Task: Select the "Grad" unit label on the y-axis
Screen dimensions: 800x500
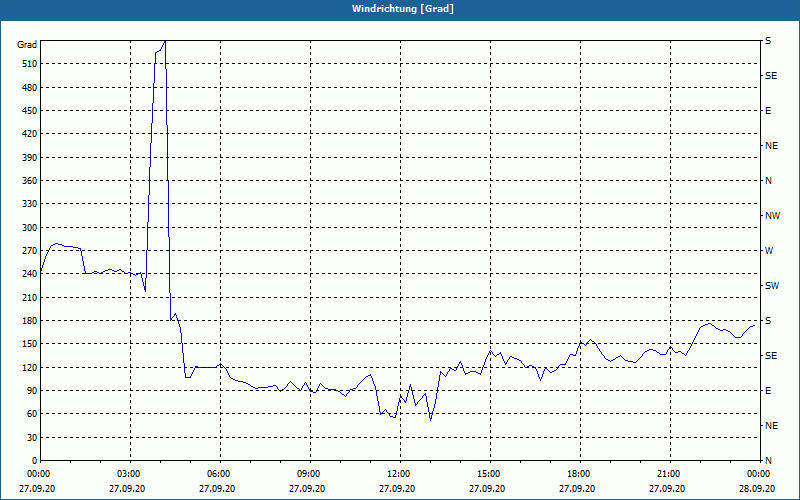Action: [27, 45]
